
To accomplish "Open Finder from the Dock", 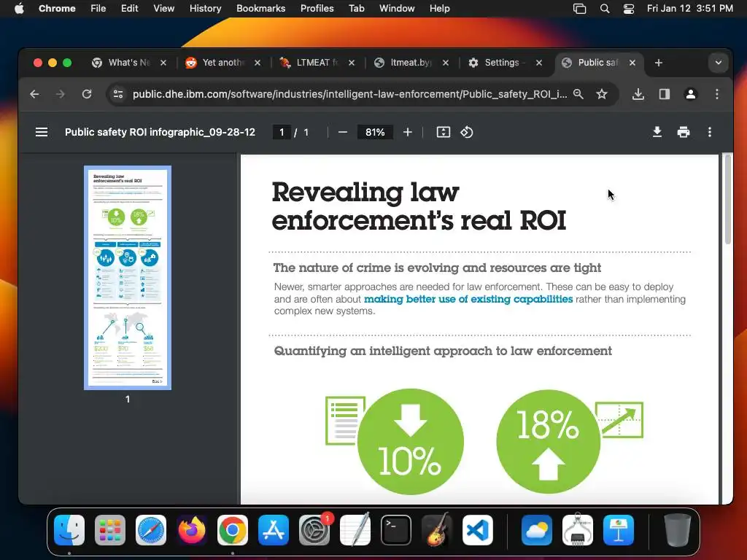I will (x=69, y=530).
